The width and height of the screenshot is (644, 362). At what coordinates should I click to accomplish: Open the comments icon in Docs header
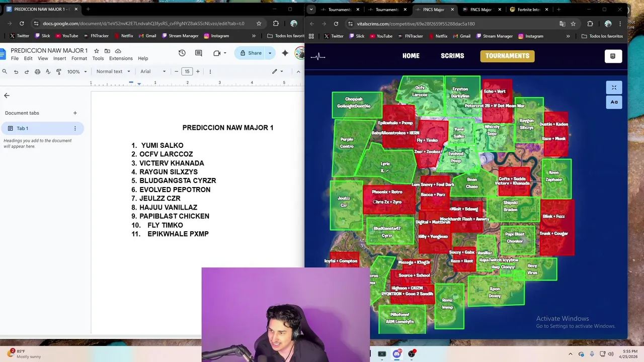[198, 53]
